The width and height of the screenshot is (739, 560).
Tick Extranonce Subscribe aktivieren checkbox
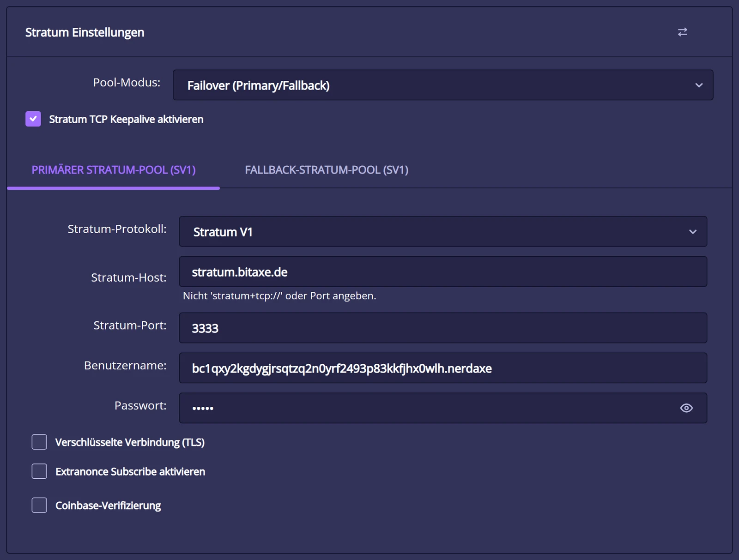click(x=39, y=471)
